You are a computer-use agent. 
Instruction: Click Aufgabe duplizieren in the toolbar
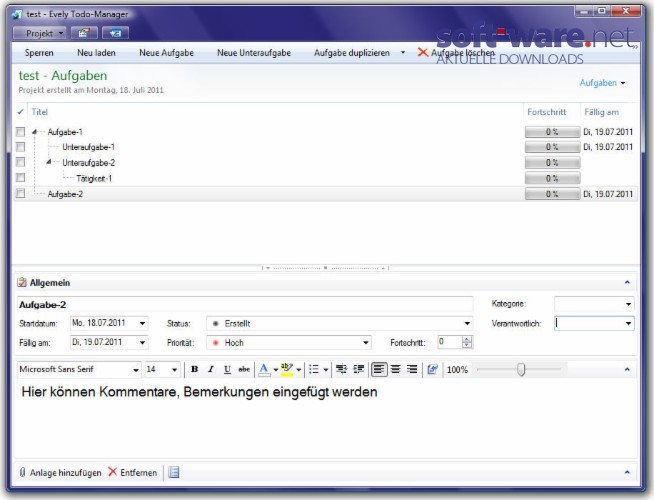click(x=352, y=53)
